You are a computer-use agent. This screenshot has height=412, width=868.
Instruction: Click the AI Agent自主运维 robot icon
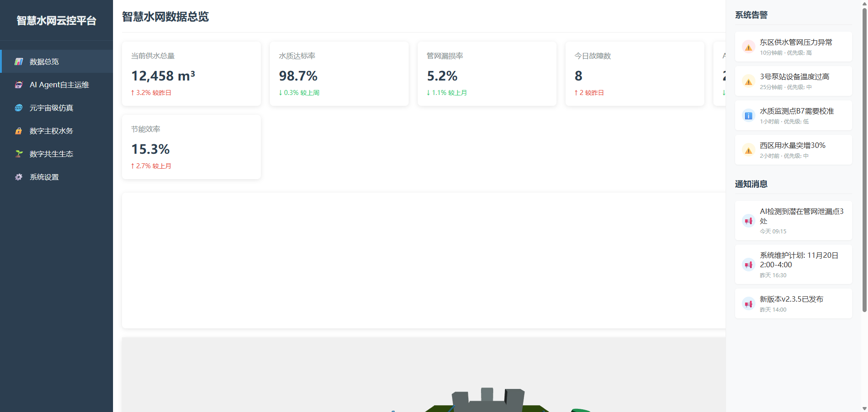point(19,85)
